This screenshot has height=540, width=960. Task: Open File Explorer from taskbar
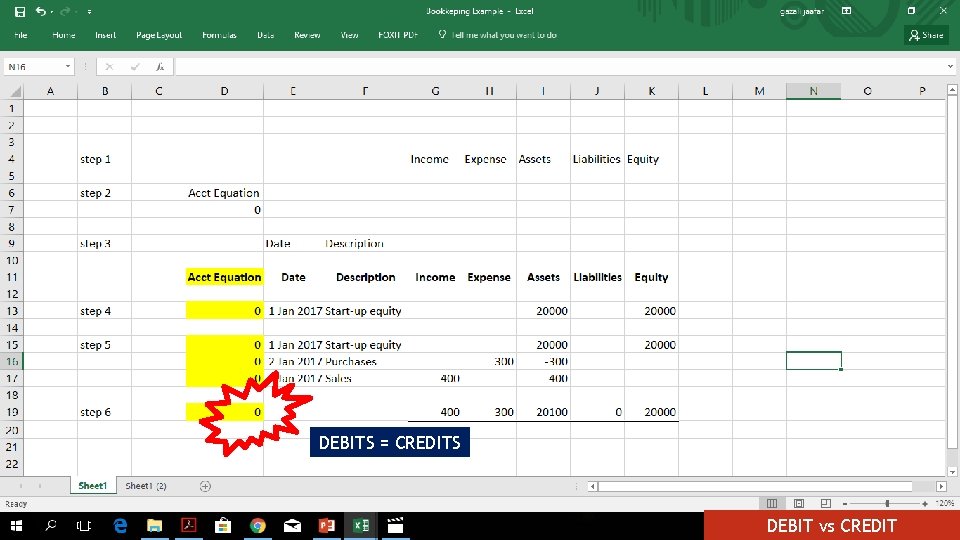(x=154, y=526)
